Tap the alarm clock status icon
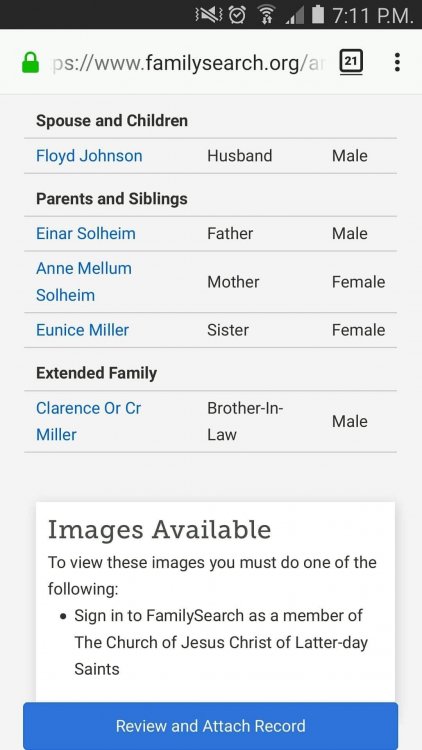This screenshot has height=750, width=422. click(237, 15)
